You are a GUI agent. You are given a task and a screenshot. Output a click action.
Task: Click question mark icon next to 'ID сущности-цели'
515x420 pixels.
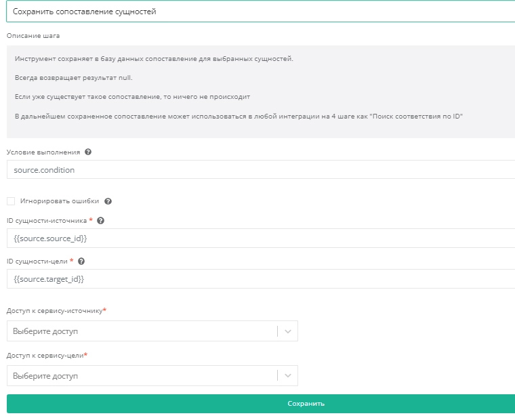(x=81, y=261)
